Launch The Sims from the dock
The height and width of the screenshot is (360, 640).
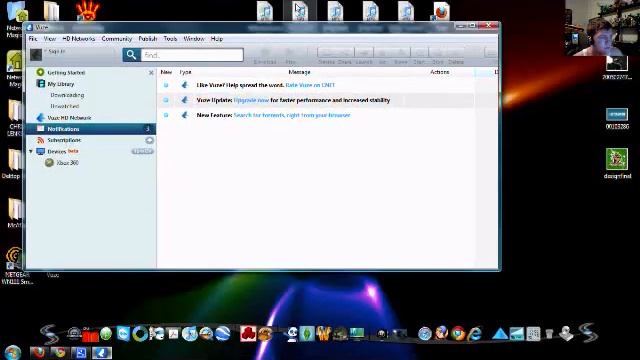coord(307,334)
